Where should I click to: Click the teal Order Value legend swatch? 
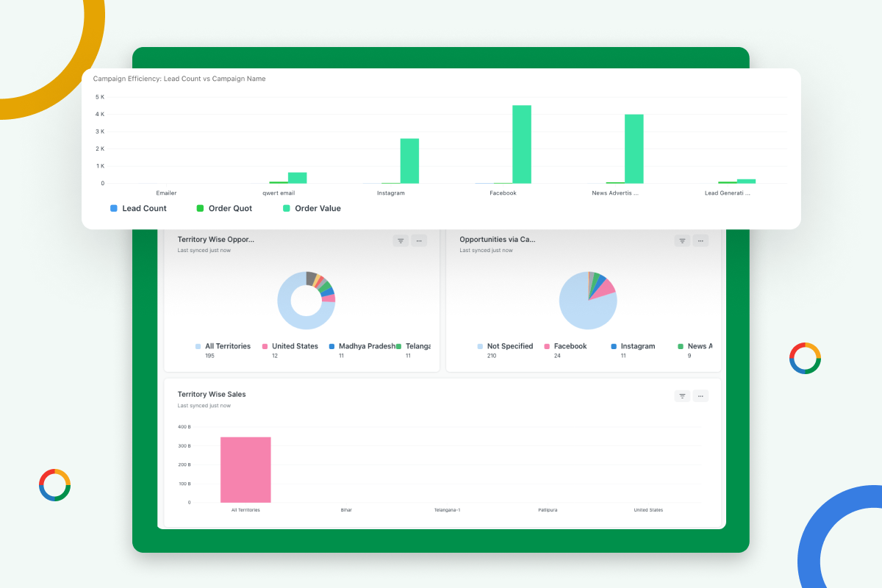pos(287,209)
